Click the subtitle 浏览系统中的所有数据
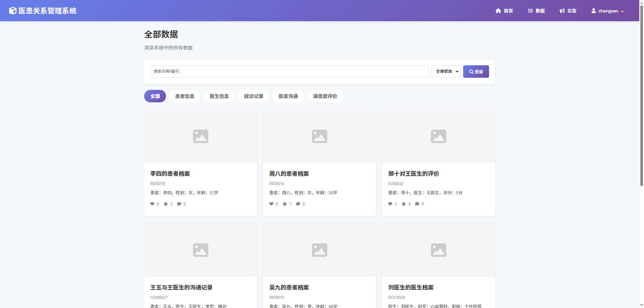644x308 pixels. [168, 48]
